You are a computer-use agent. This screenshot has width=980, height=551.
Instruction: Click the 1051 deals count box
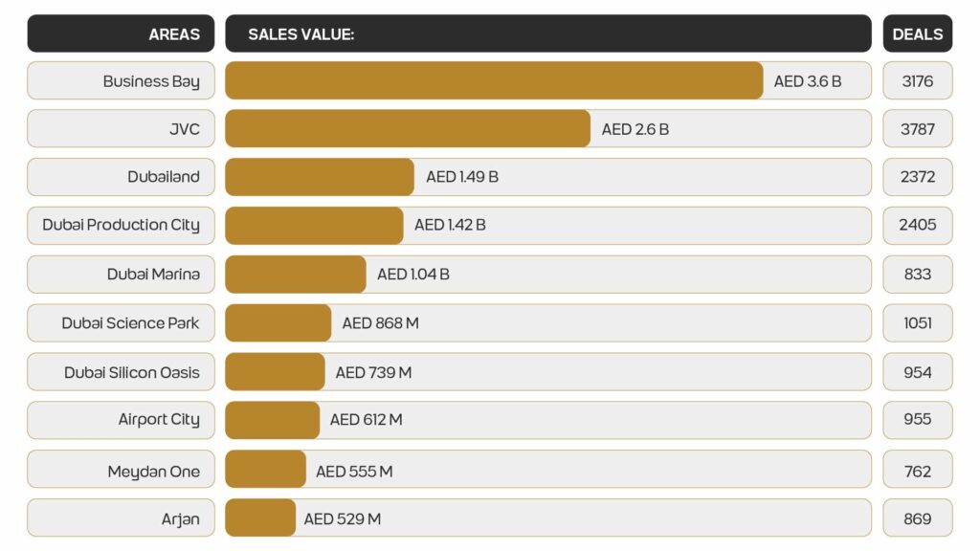coord(917,323)
